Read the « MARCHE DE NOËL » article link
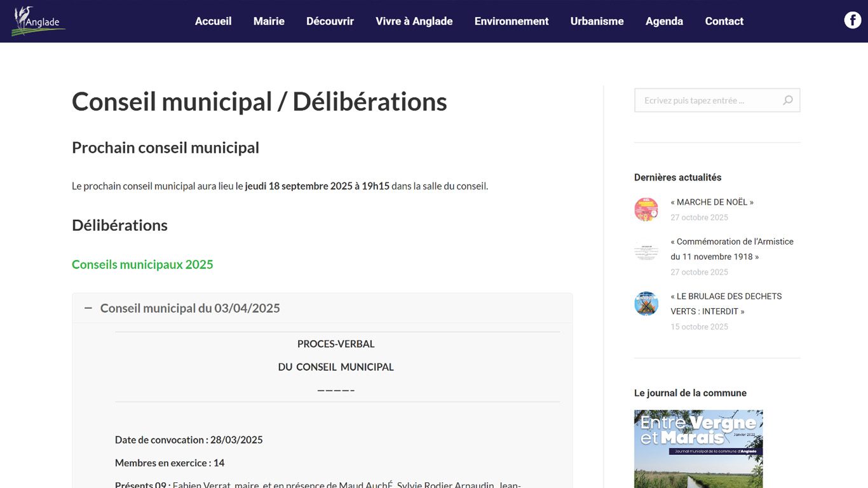 pos(712,202)
